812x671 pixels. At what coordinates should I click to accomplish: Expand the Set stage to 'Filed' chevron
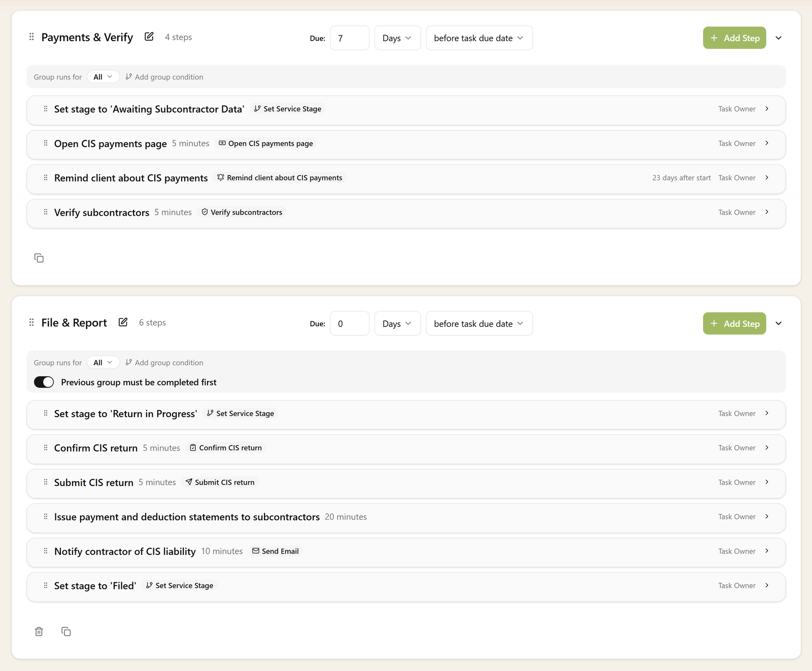click(767, 585)
